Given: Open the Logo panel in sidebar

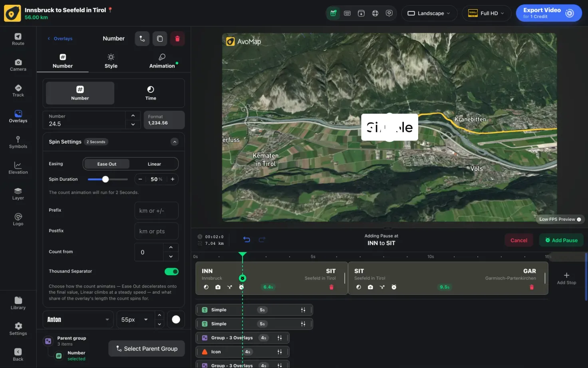Looking at the screenshot, I should (x=18, y=220).
